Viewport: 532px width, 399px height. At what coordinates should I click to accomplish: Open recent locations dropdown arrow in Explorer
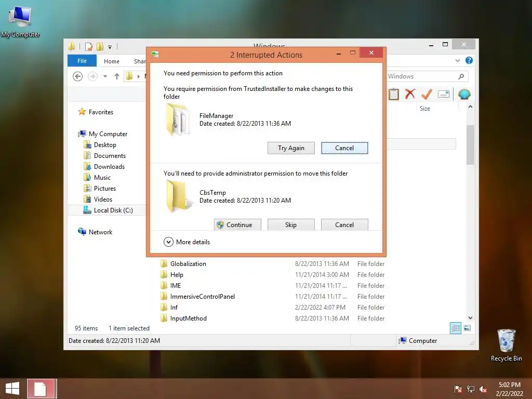105,76
